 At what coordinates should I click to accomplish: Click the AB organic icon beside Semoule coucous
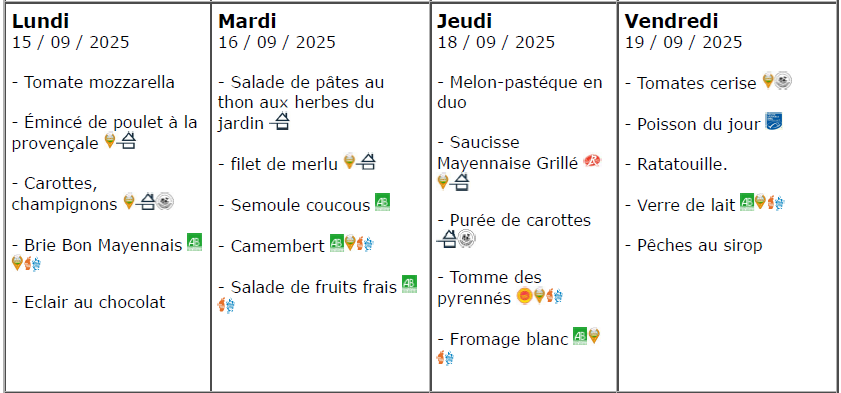point(382,202)
